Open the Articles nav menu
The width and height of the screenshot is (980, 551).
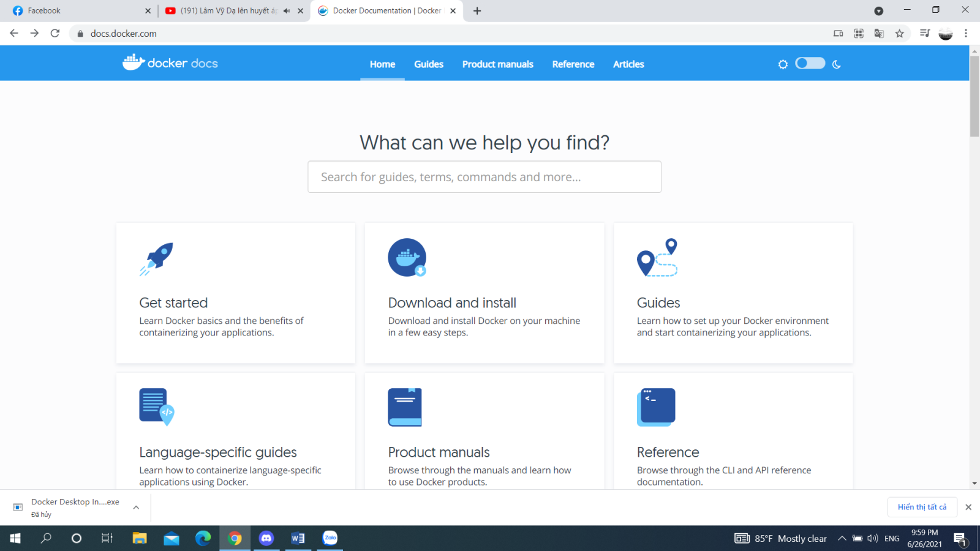click(x=628, y=64)
